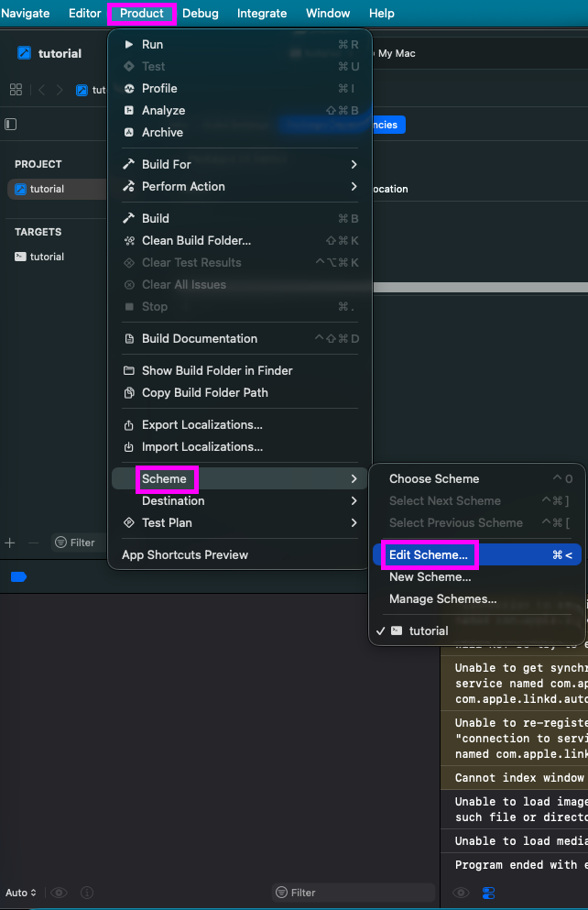Choose Run from Product menu

(240, 45)
